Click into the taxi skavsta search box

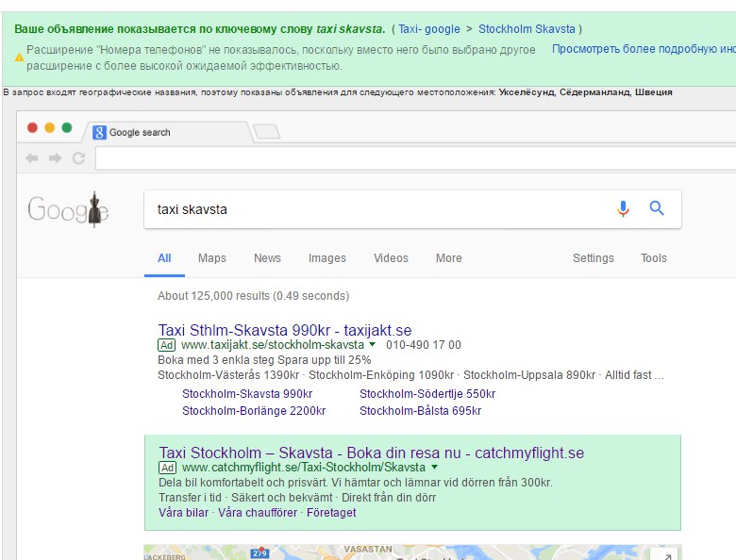coord(412,209)
